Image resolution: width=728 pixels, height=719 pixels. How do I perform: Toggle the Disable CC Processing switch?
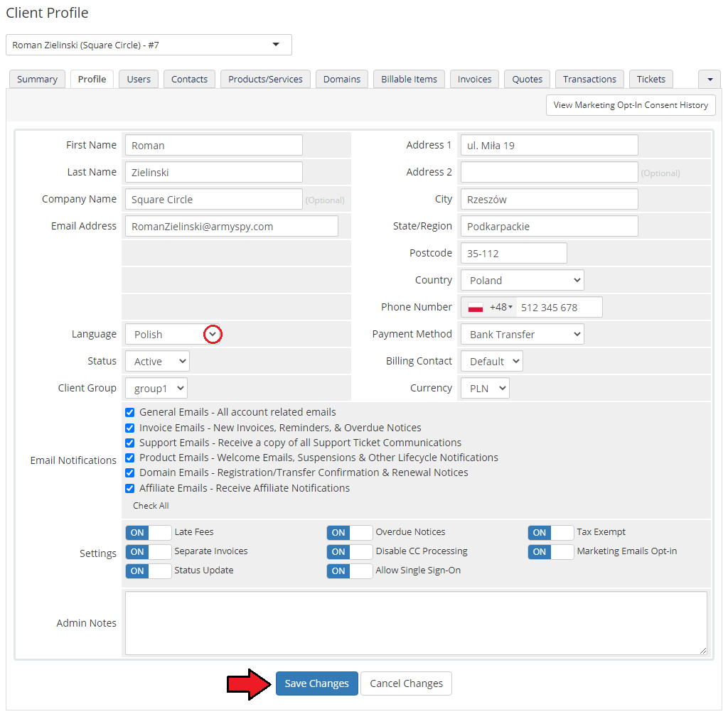coord(350,551)
